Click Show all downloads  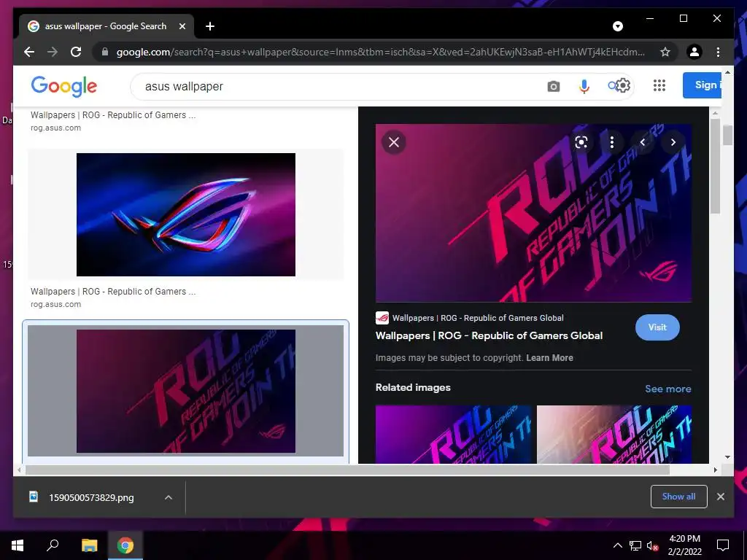(679, 497)
